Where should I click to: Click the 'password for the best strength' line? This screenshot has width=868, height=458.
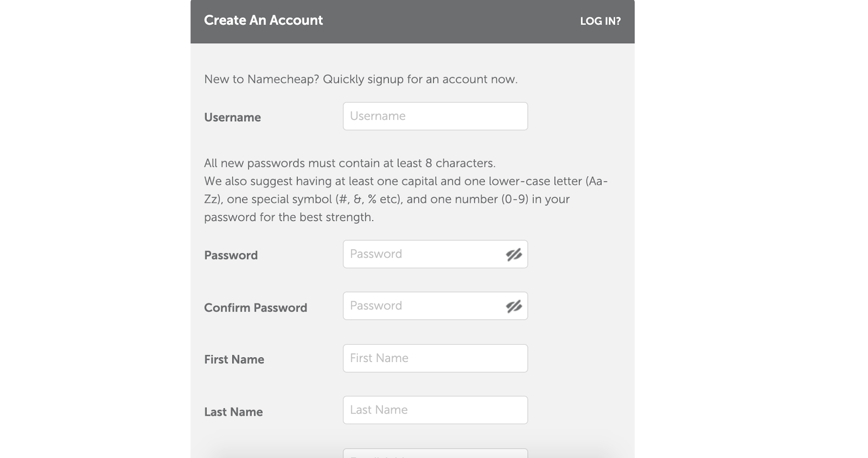tap(289, 217)
